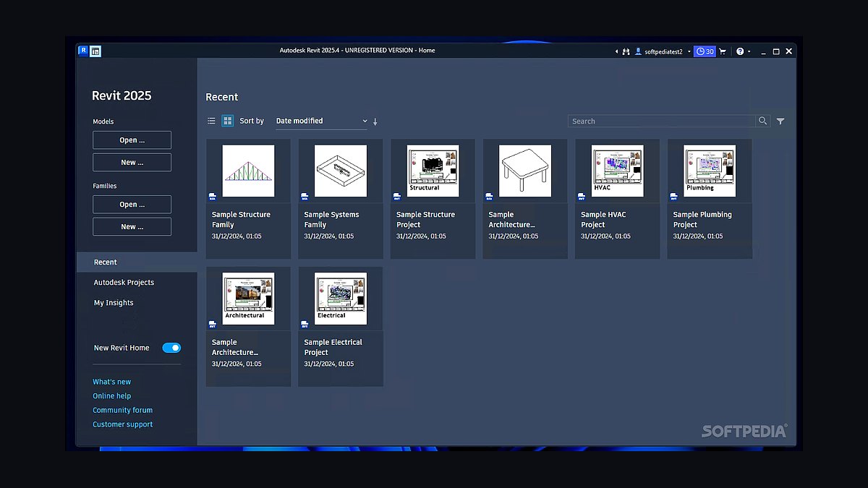The height and width of the screenshot is (488, 868).
Task: Open the Online help link
Action: coord(112,396)
